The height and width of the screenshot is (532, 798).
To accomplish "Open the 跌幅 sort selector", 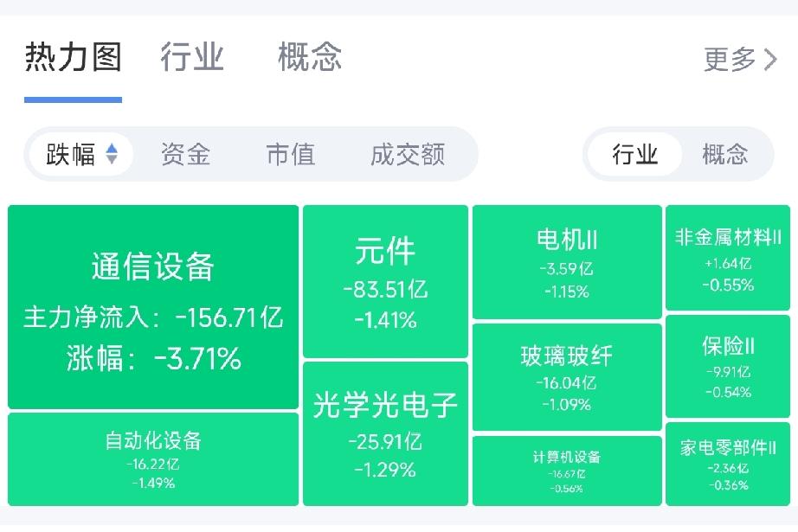I will [81, 154].
